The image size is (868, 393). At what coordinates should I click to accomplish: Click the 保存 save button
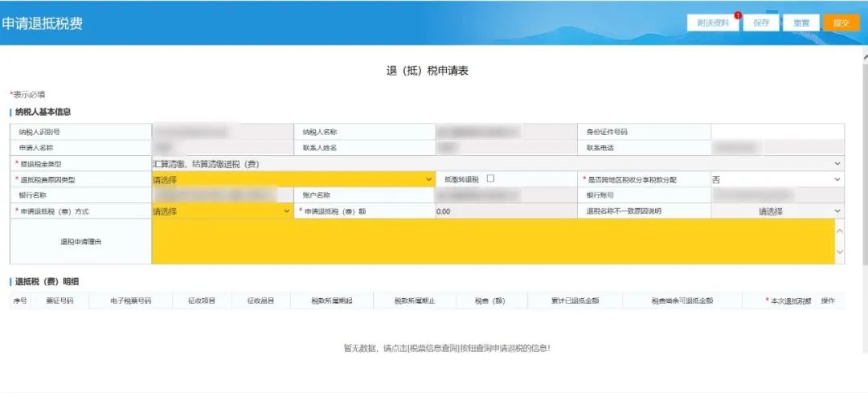pyautogui.click(x=761, y=23)
